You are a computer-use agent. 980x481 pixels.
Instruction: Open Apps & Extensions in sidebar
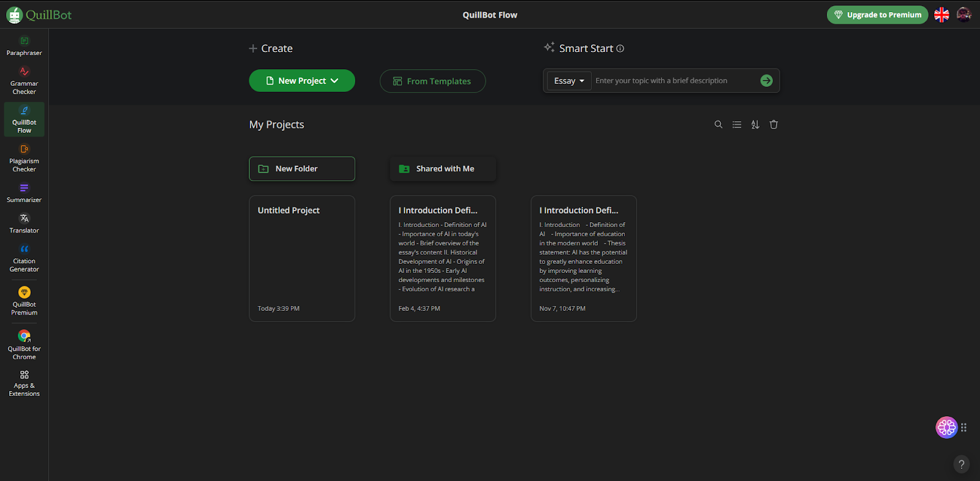[x=24, y=384]
